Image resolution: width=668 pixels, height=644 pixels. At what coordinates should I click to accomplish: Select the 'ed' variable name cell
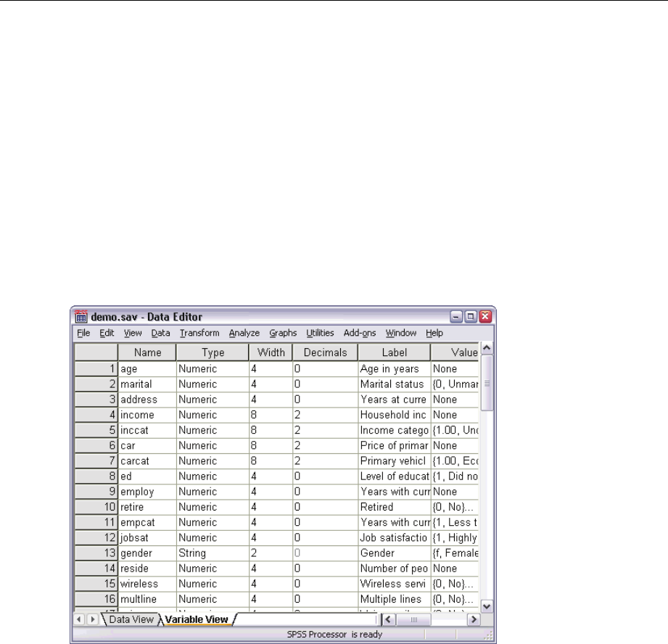[147, 476]
